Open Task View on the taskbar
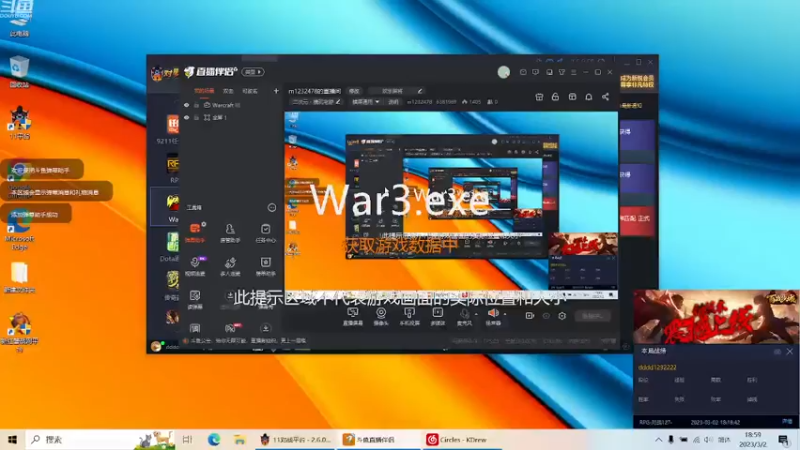This screenshot has width=800, height=450. [187, 439]
